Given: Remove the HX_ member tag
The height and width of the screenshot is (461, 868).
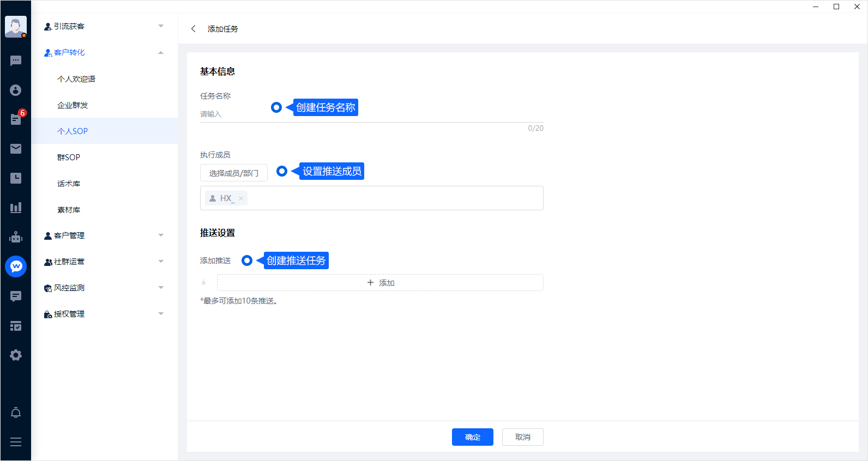Looking at the screenshot, I should (241, 198).
